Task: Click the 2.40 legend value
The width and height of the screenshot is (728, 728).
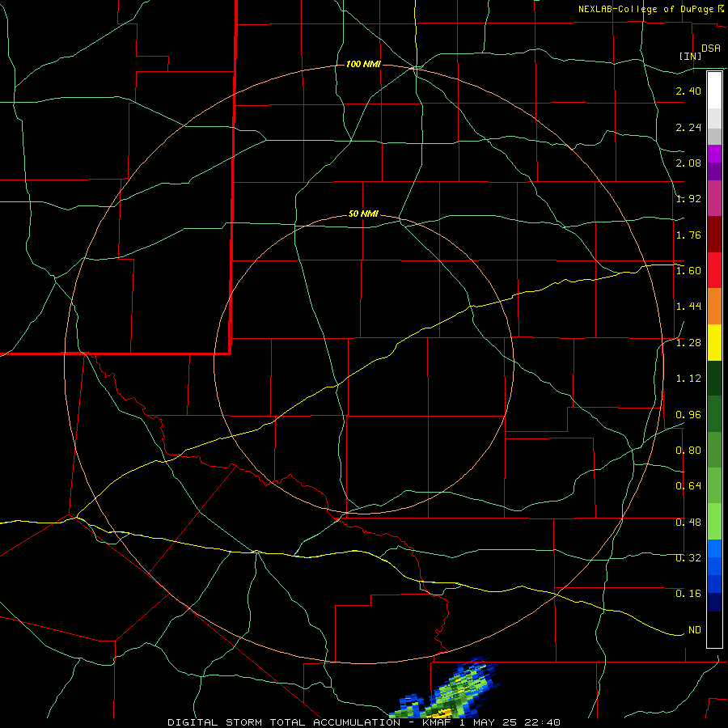Action: (x=688, y=91)
